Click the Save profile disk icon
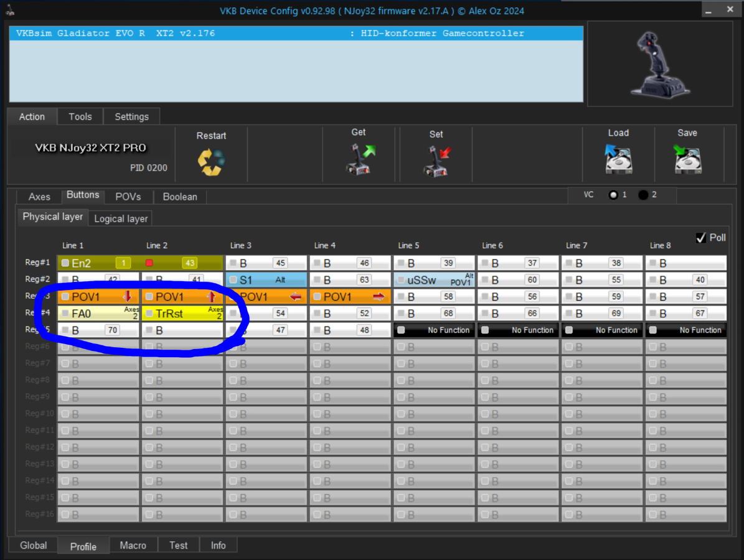This screenshot has width=744, height=560. click(687, 159)
